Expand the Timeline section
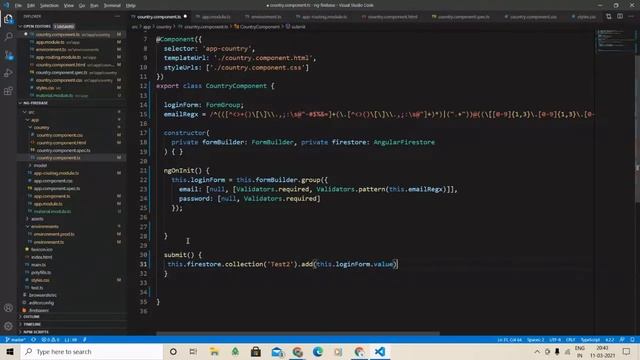 pos(32,324)
